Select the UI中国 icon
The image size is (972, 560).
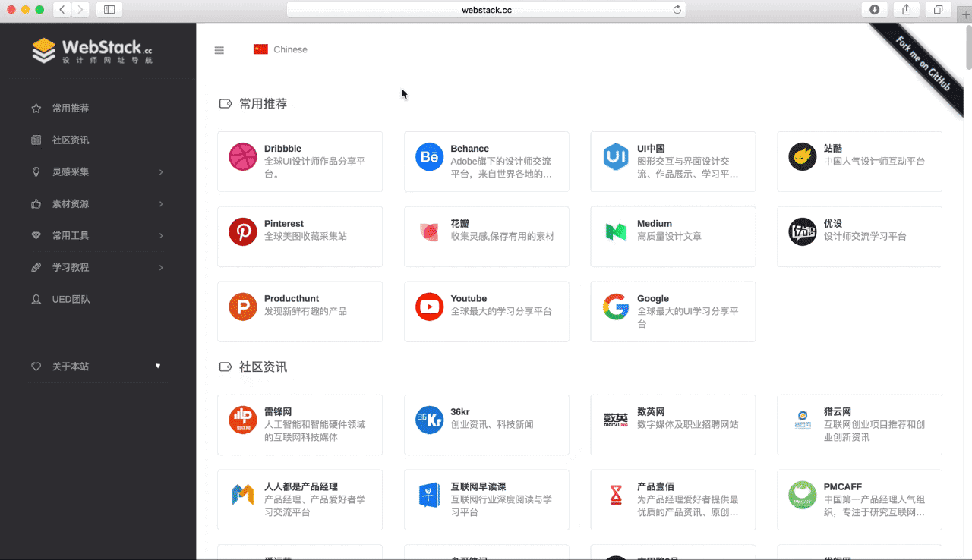click(x=615, y=156)
